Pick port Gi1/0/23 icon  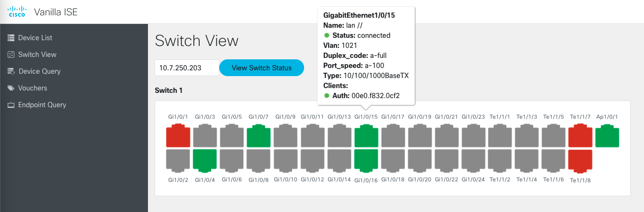(x=474, y=135)
